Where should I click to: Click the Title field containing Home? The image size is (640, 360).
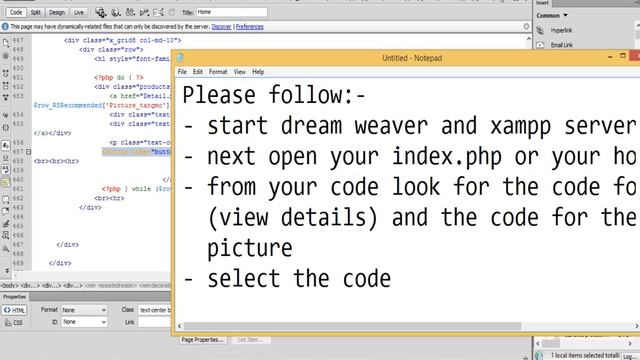[231, 12]
